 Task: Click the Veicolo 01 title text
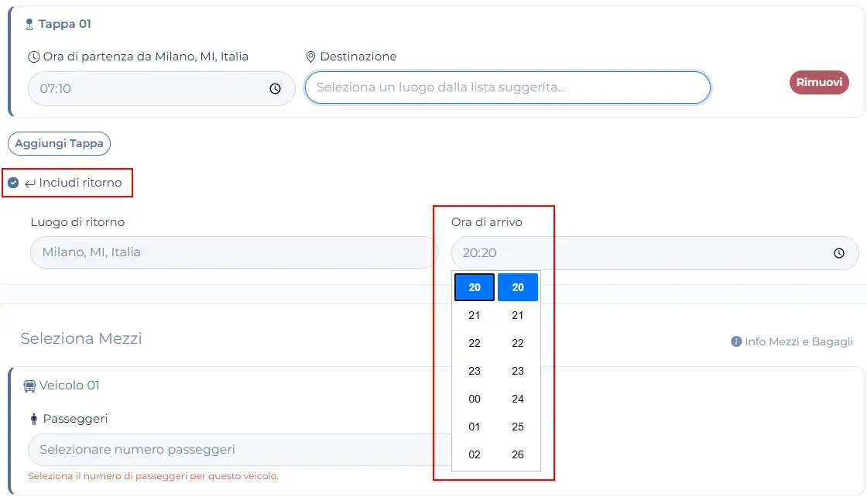pos(69,386)
